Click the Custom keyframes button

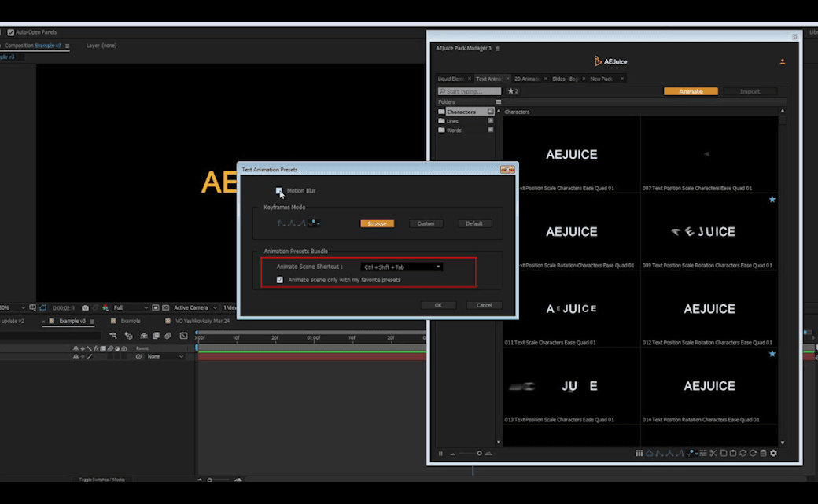coord(426,223)
